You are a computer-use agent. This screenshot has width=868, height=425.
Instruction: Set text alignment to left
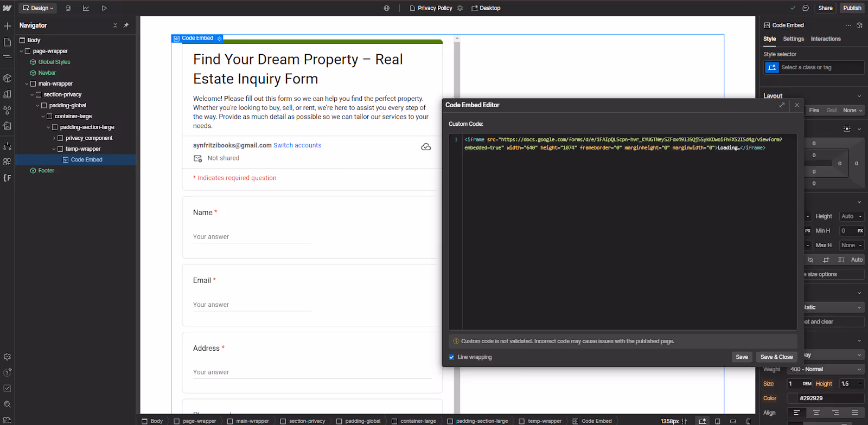[796, 413]
